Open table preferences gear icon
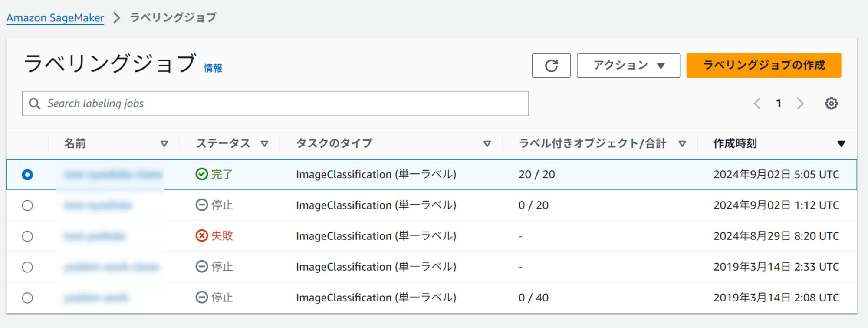868x328 pixels. pos(831,103)
